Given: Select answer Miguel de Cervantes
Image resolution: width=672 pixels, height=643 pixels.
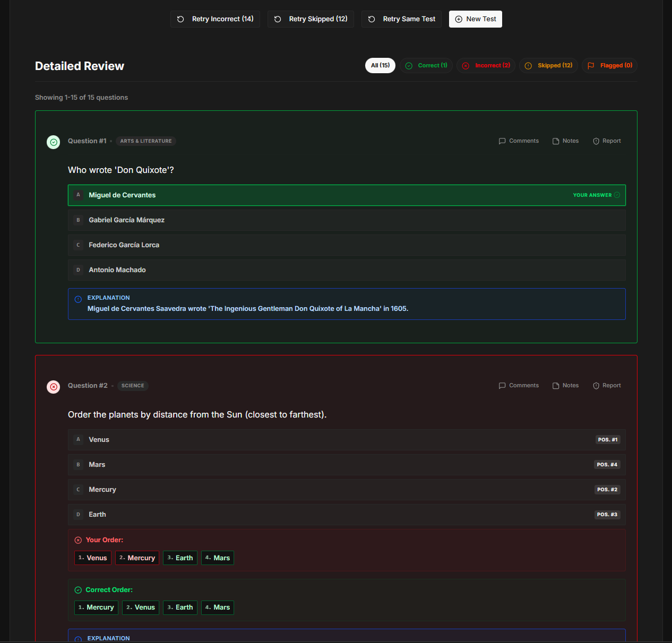Looking at the screenshot, I should click(347, 195).
